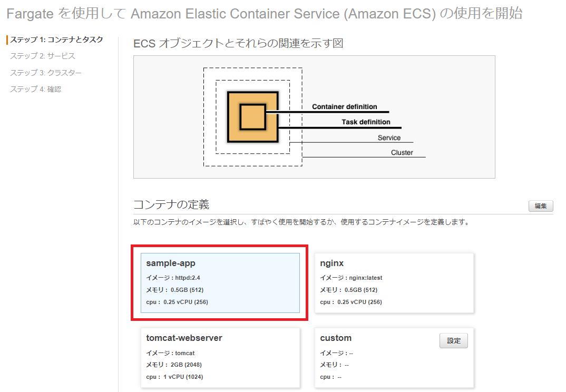Select the custom container card
This screenshot has width=566, height=392.
tap(394, 357)
